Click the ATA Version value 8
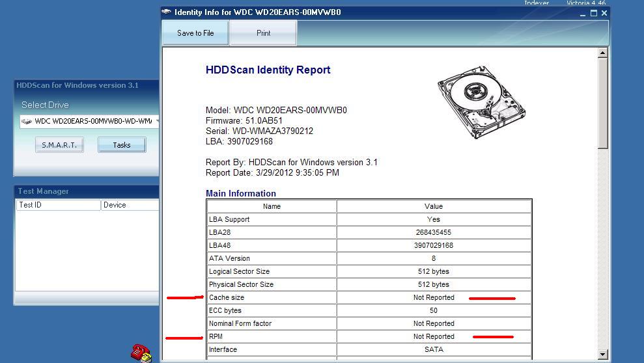 click(x=434, y=258)
